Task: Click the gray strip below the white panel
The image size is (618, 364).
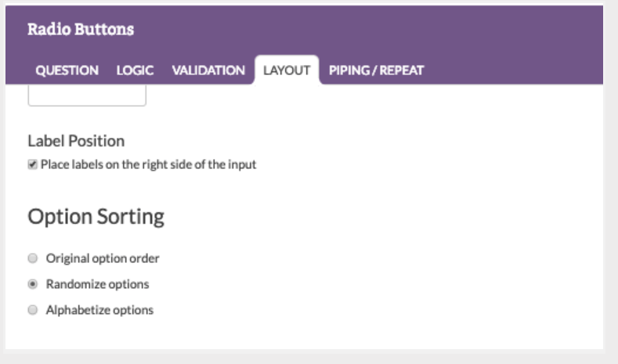Action: [313, 356]
